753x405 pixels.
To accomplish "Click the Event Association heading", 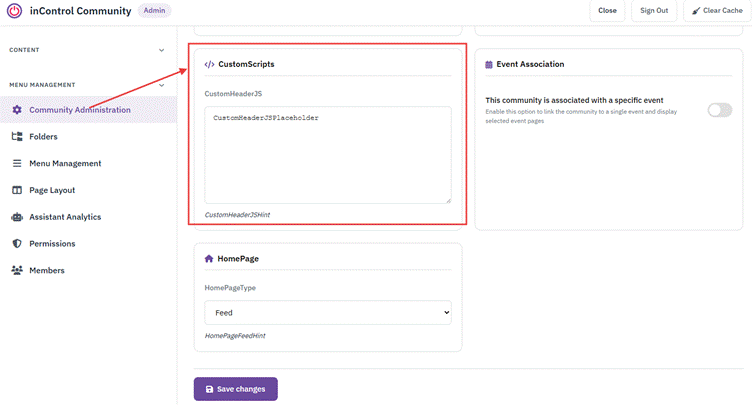I will [530, 64].
